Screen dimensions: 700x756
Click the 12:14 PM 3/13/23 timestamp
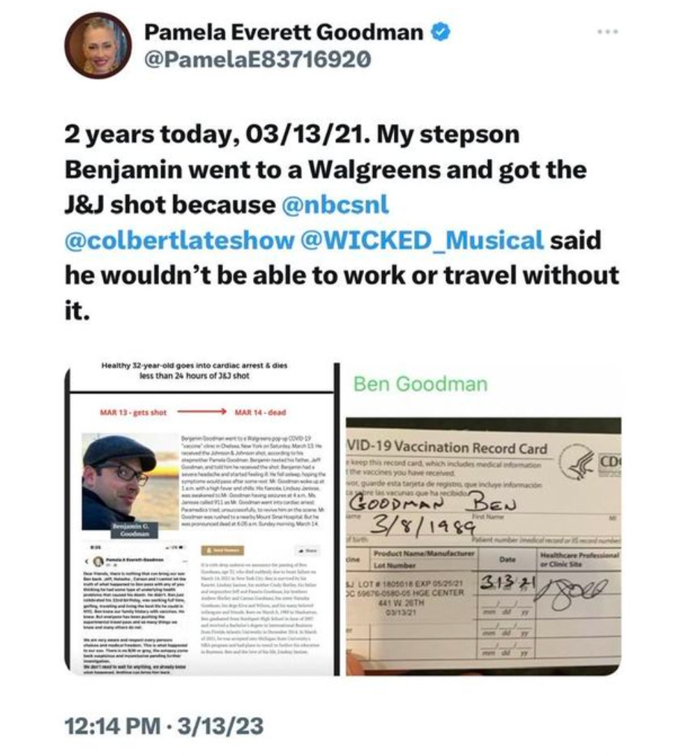[x=164, y=726]
